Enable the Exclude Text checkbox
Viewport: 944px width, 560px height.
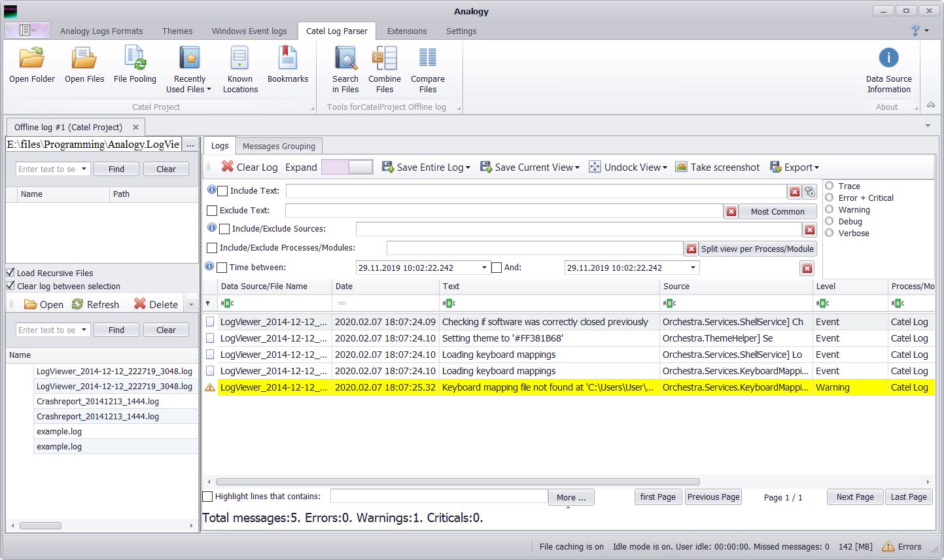(x=212, y=211)
